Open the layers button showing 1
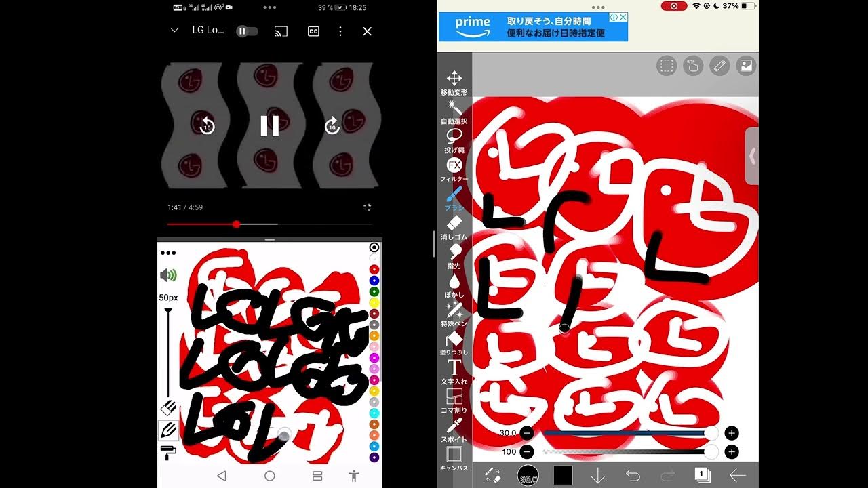 (x=702, y=475)
